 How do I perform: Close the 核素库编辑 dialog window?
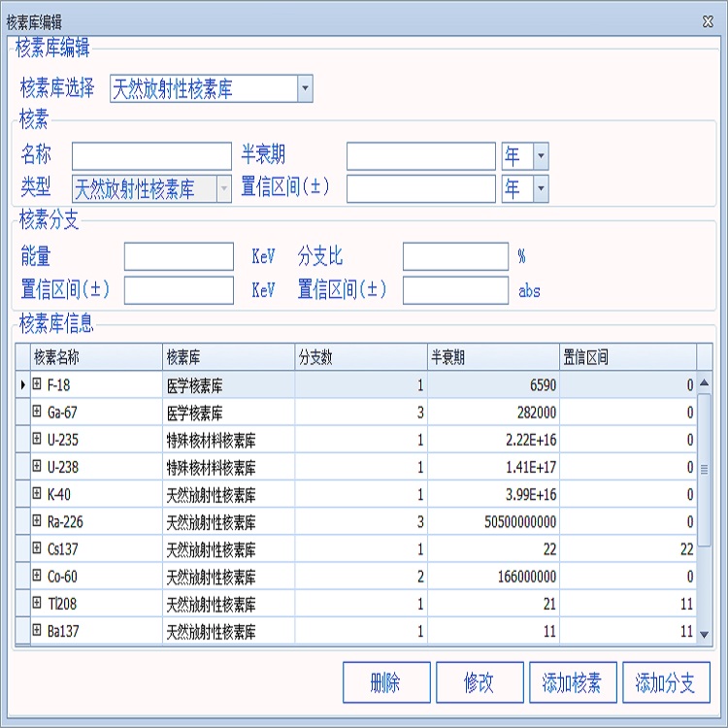[708, 20]
